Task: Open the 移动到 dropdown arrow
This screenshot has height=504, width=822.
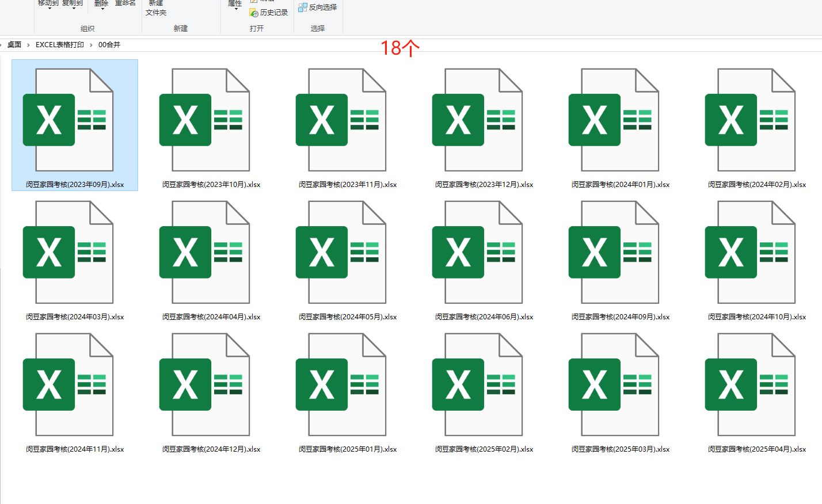Action: (x=49, y=9)
